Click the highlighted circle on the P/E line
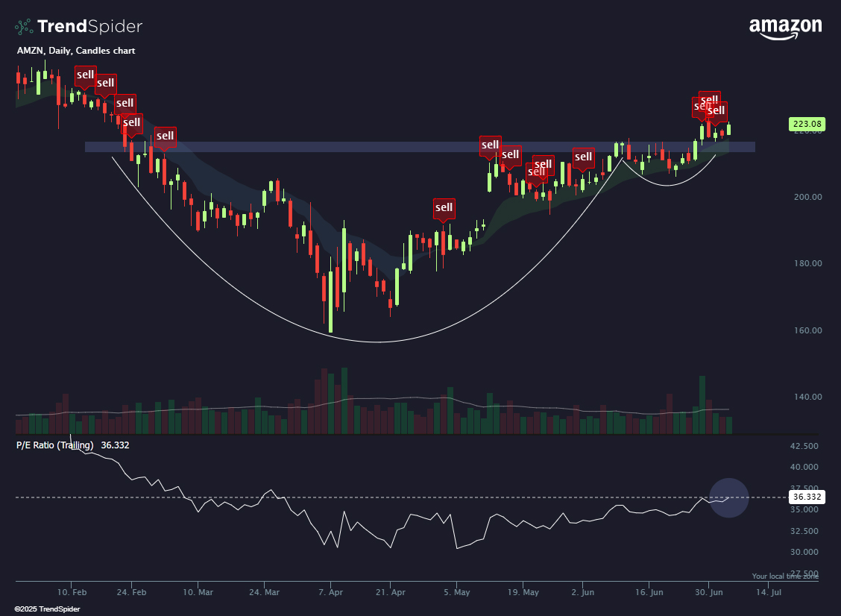 pos(729,497)
